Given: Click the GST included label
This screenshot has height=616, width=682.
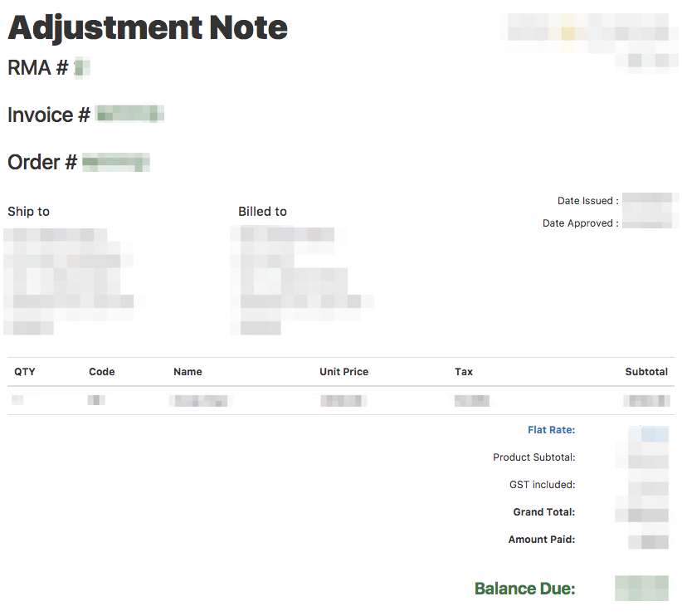Looking at the screenshot, I should (x=543, y=485).
